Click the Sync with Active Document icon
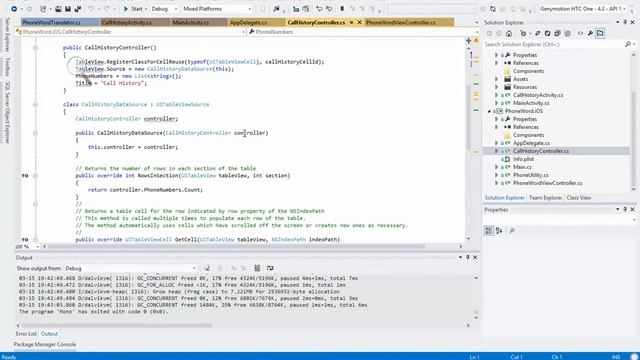 pos(538,33)
